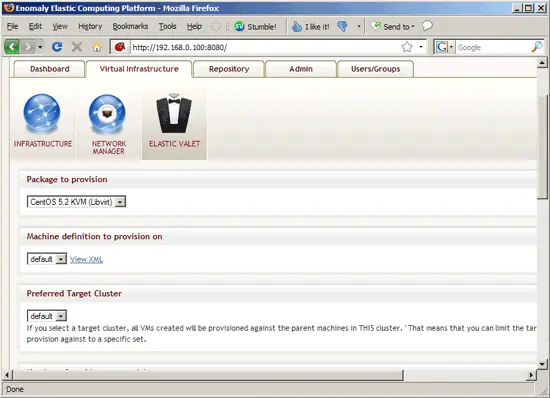Viewport: 550px width, 398px height.
Task: Open the Elastic Valet tuxedo icon
Action: (x=174, y=113)
